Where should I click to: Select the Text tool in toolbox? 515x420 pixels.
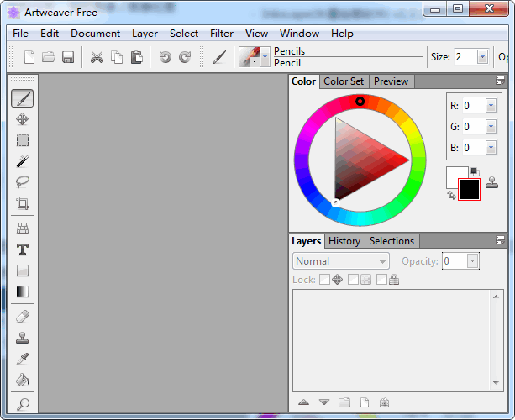(23, 249)
